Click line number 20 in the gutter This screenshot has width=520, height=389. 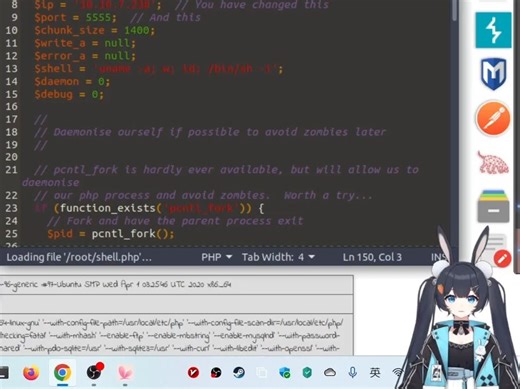11,157
